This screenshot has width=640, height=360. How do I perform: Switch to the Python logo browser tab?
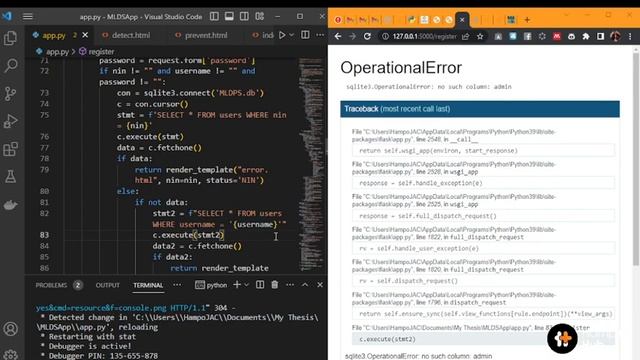tap(411, 19)
